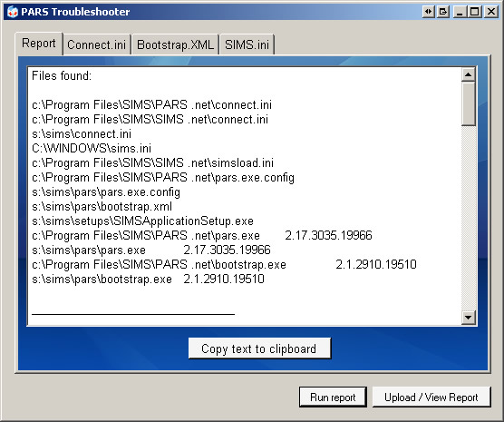Click the window-with-arrow title bar button
504x422 pixels.
[x=443, y=12]
